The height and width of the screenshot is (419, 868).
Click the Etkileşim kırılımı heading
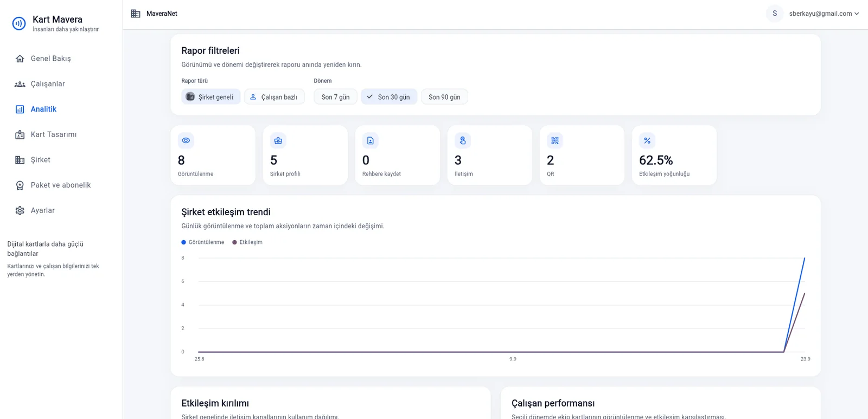[215, 403]
